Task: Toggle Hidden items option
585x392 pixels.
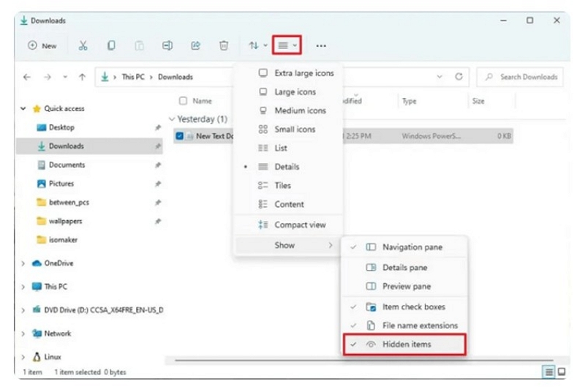Action: click(404, 344)
